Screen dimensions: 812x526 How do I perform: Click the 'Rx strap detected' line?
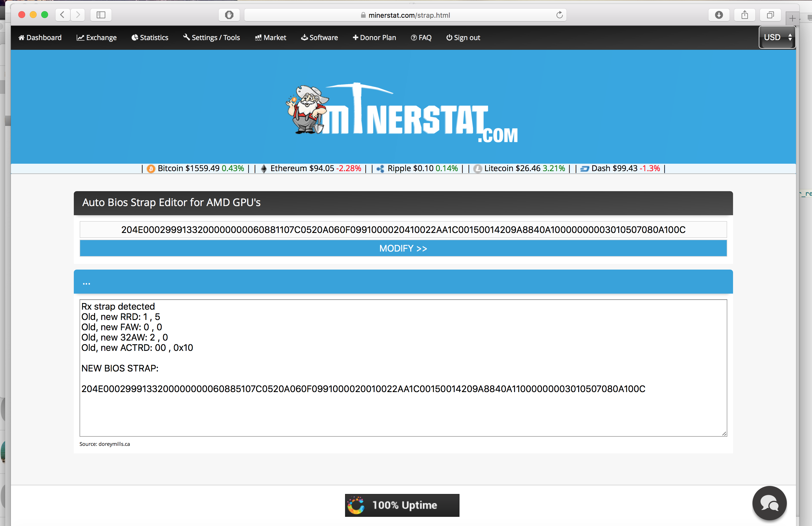[x=118, y=306]
